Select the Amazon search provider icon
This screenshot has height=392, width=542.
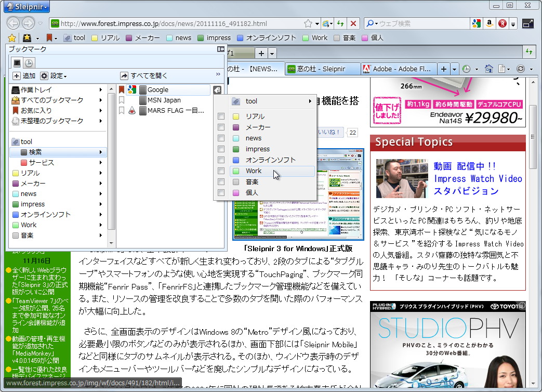coord(491,23)
